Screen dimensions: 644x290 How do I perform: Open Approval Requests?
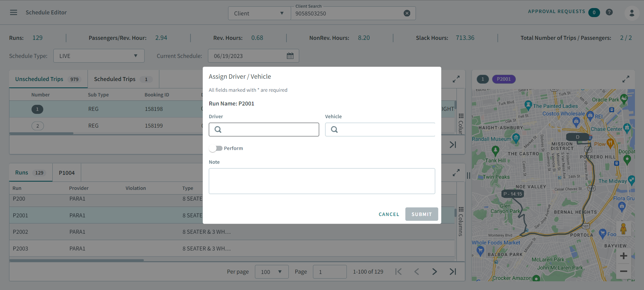[x=564, y=12]
